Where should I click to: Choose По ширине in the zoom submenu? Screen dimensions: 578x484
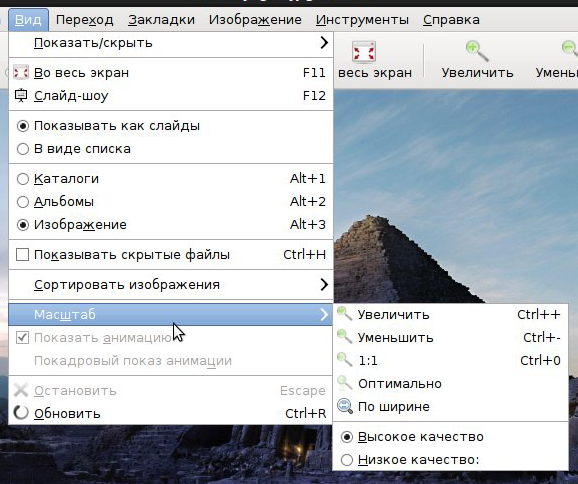[450, 406]
